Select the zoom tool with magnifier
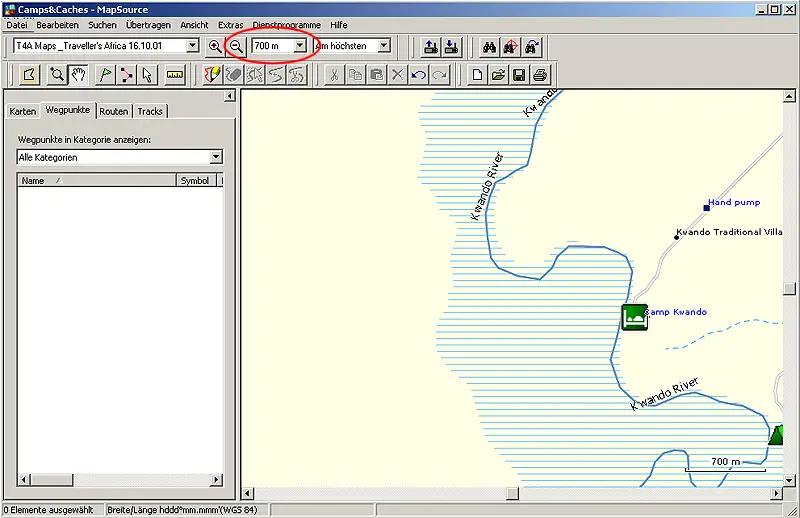This screenshot has height=518, width=800. [57, 75]
